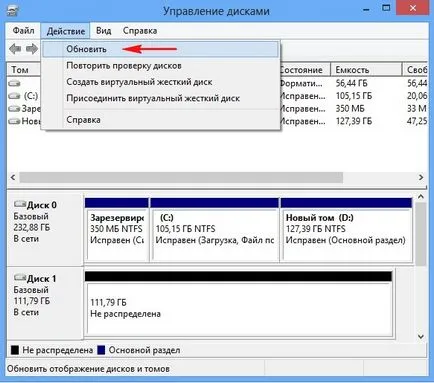Minimize the Управление дисками window
This screenshot has width=434, height=383.
pyautogui.click(x=366, y=9)
